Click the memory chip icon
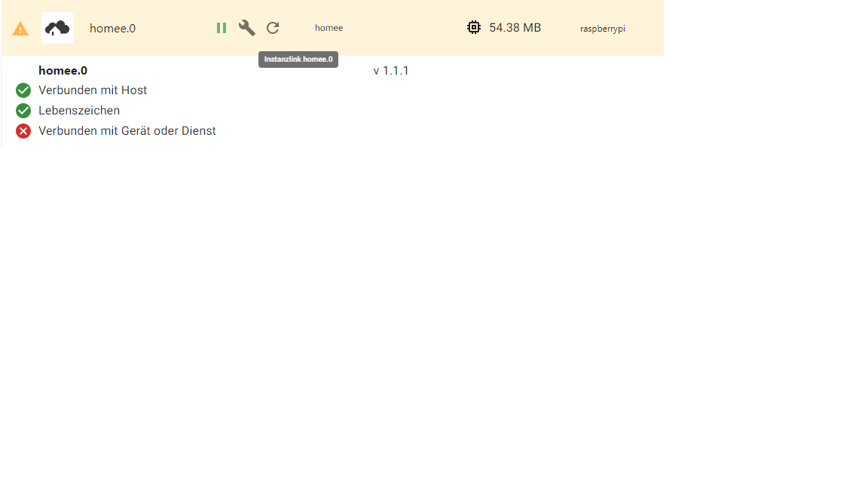 (x=474, y=27)
